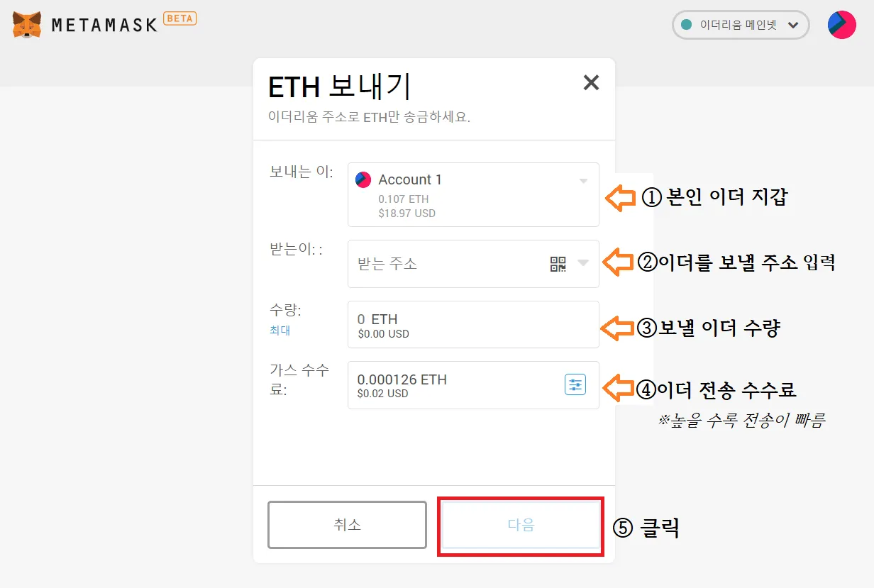Click the 0.000126 ETH gas fee field
Screen dimensions: 874x588
pyautogui.click(x=454, y=385)
